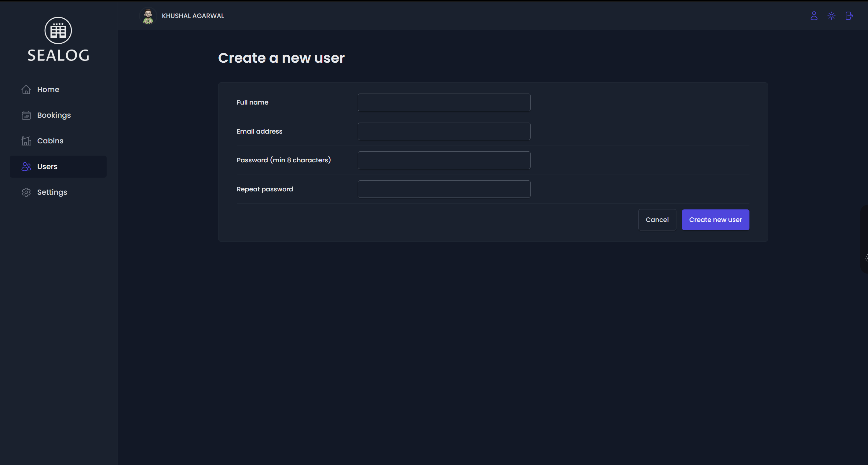Image resolution: width=868 pixels, height=465 pixels.
Task: Select the Password input box
Action: tap(444, 160)
